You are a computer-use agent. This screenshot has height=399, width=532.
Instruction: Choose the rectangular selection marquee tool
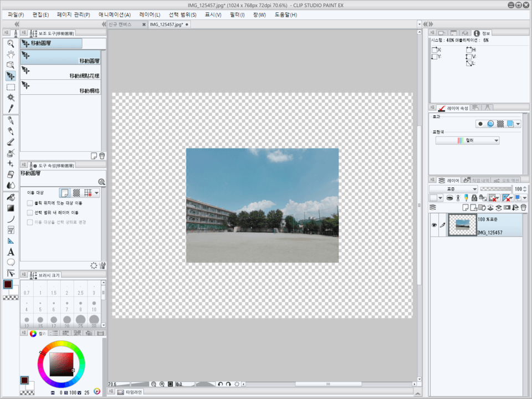pyautogui.click(x=11, y=87)
